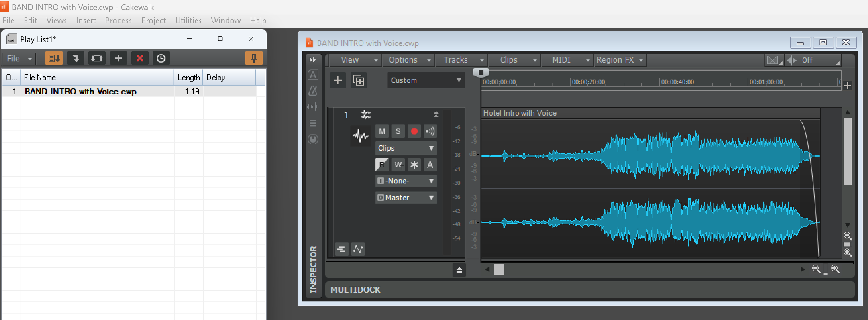868x320 pixels.
Task: Toggle the Archive A button on track 1
Action: [x=430, y=165]
